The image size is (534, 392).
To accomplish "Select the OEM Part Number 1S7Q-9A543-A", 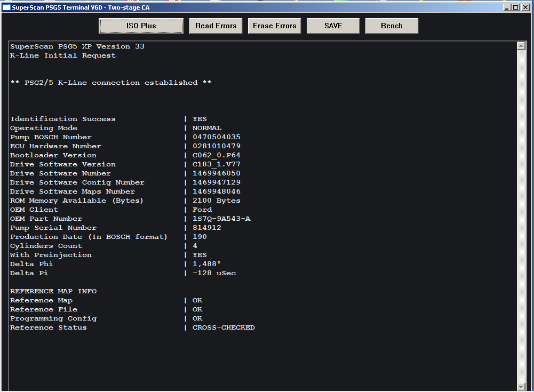I will pyautogui.click(x=221, y=219).
